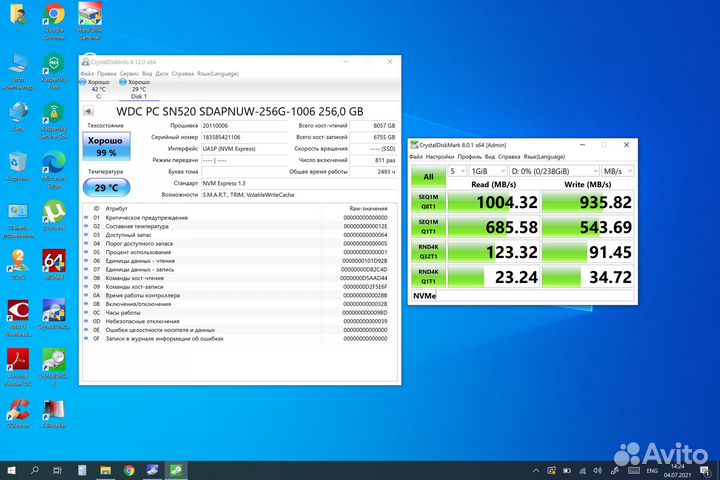The width and height of the screenshot is (720, 480).
Task: Click the serial number field 183585421106
Action: [x=244, y=137]
